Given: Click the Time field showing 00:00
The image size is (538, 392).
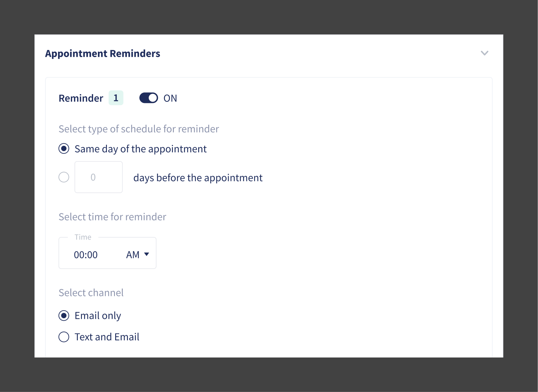Looking at the screenshot, I should point(86,254).
